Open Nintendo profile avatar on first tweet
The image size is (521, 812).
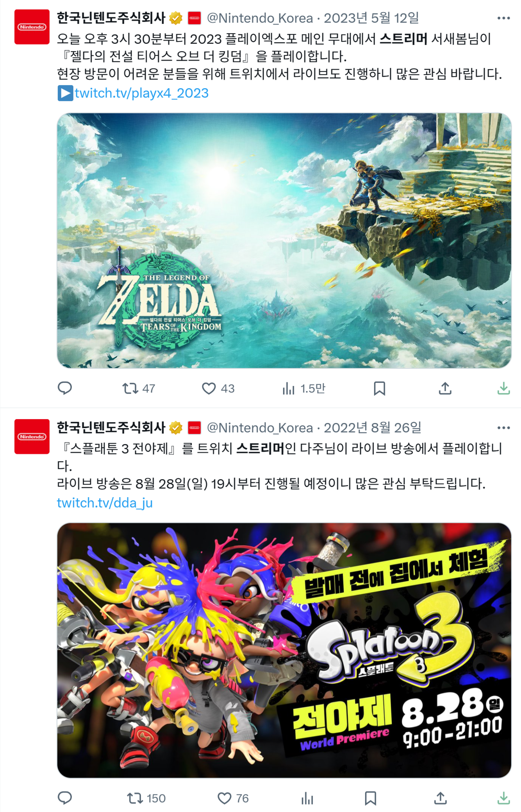coord(32,27)
